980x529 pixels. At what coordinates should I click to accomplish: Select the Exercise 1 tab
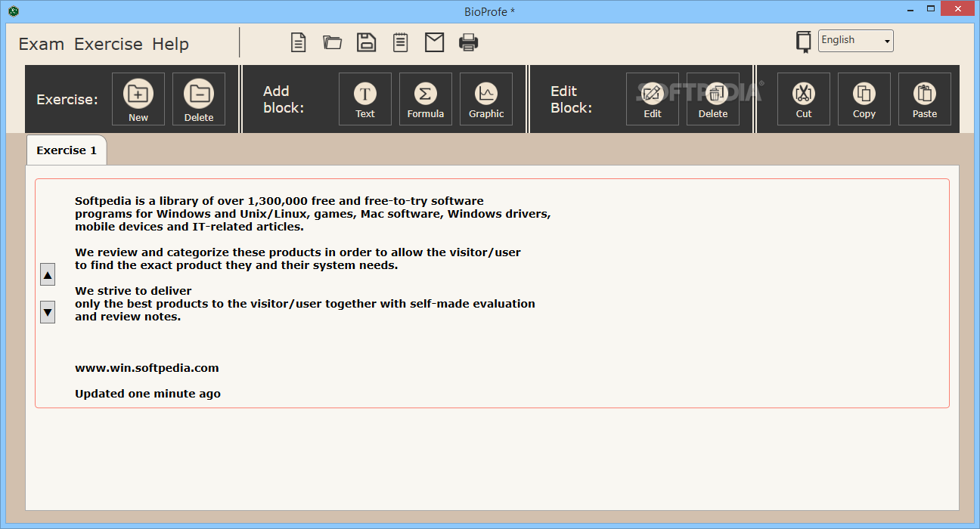click(x=67, y=150)
